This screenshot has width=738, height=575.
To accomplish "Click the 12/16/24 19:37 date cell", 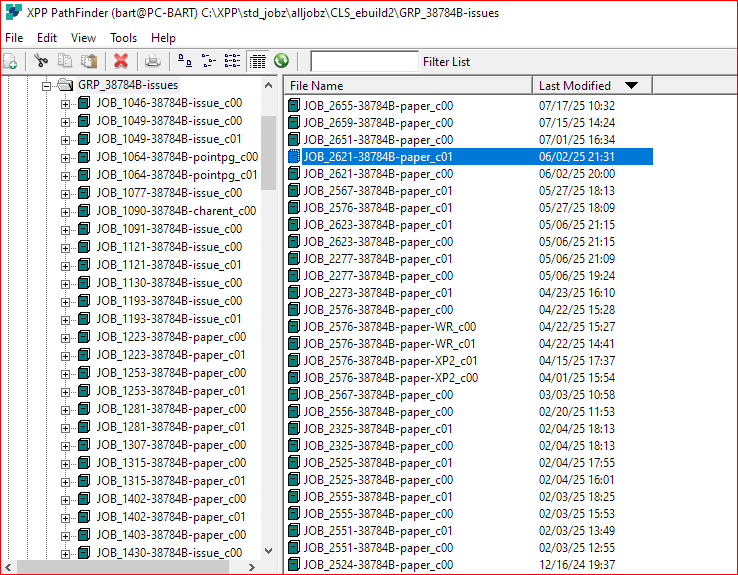I will point(577,564).
